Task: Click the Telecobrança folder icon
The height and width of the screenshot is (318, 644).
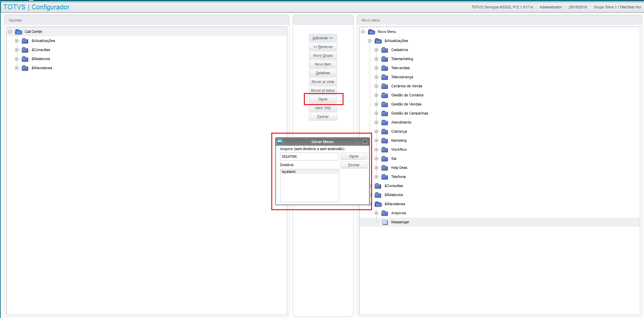Action: [x=385, y=77]
